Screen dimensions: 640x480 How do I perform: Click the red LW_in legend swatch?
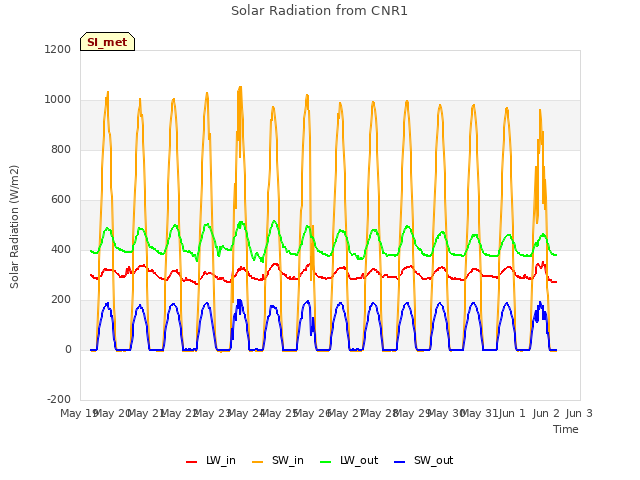(191, 462)
